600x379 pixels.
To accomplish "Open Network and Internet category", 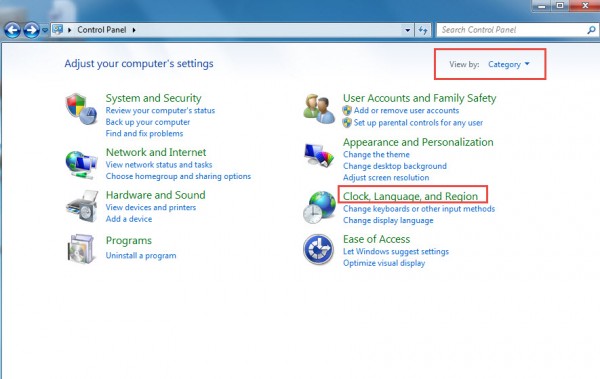I will (156, 152).
